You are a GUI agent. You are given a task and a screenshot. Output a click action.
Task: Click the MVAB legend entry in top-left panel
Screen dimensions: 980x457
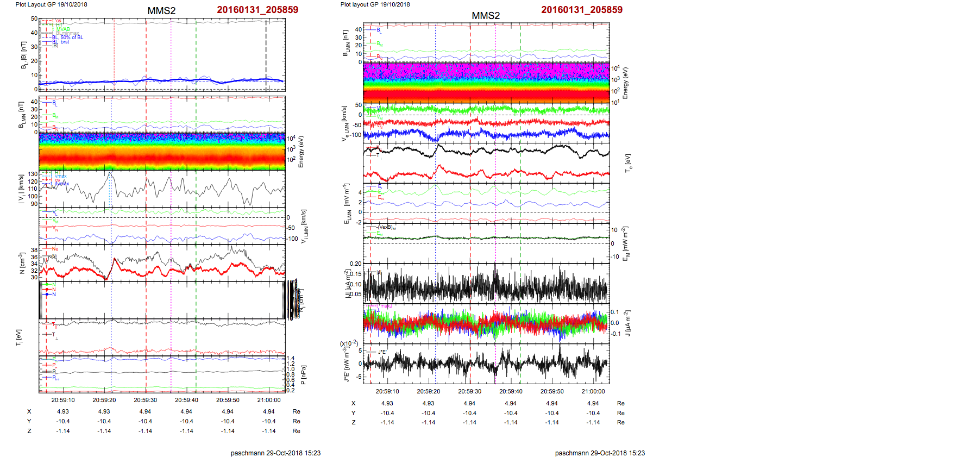[62, 29]
